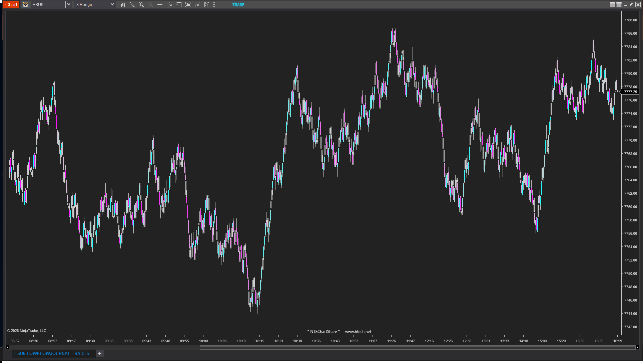Click the 7744.00 price axis label
The width and height of the screenshot is (644, 363).
point(630,314)
